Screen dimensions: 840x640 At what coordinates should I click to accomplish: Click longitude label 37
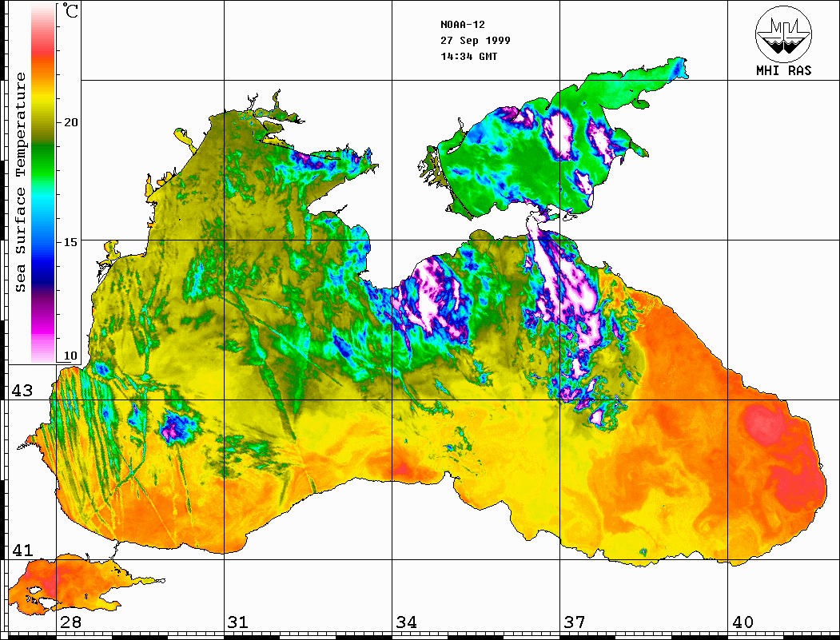(x=575, y=622)
